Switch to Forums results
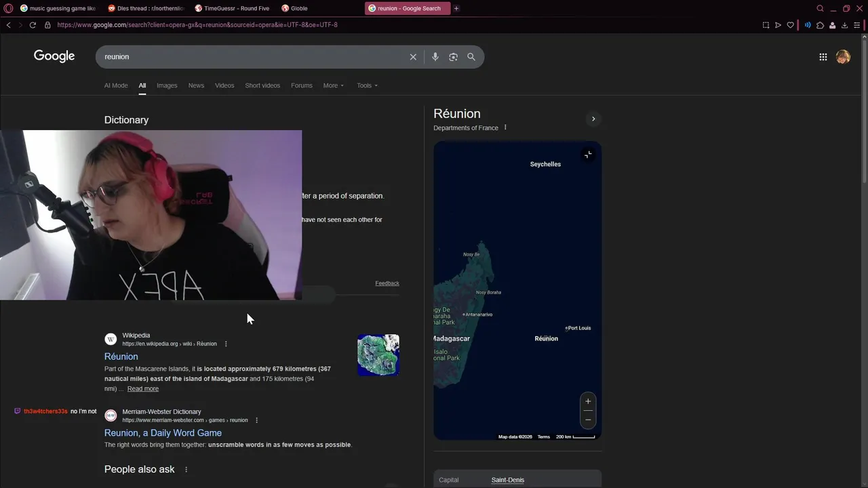The width and height of the screenshot is (868, 488). point(302,85)
